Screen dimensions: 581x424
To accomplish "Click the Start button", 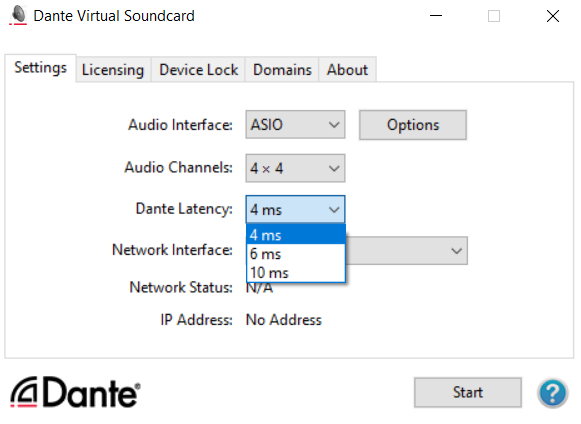I will click(x=468, y=392).
